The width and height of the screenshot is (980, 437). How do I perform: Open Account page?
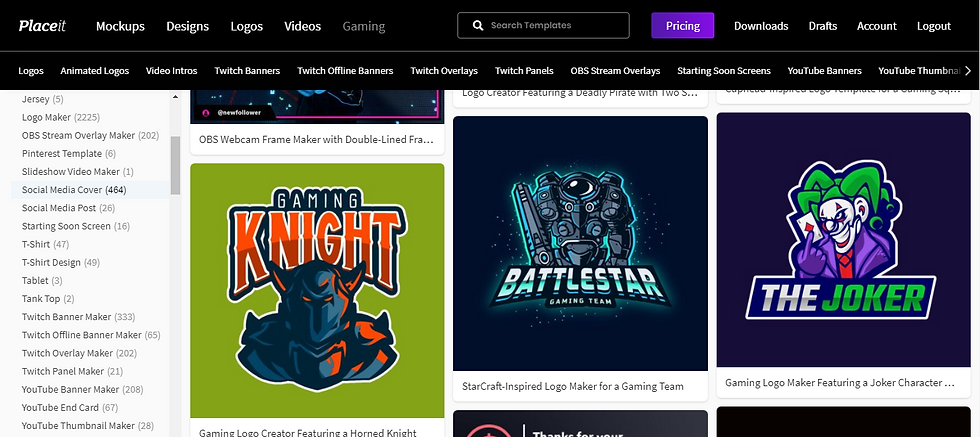(x=876, y=26)
